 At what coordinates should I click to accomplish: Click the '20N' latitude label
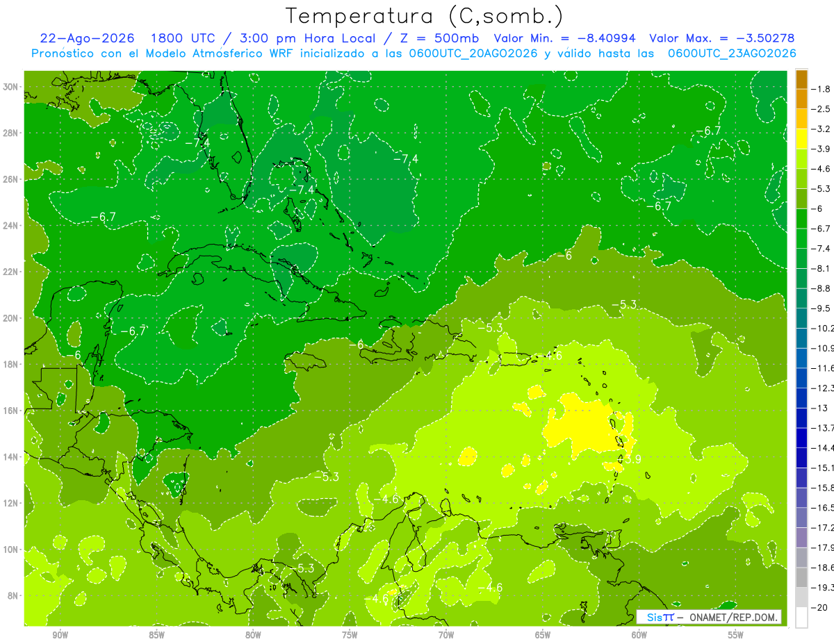tap(12, 318)
